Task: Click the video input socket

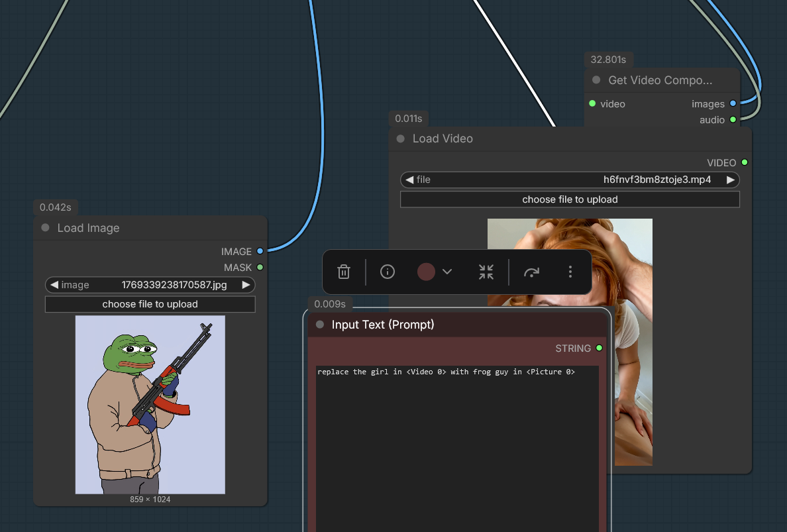Action: point(592,103)
